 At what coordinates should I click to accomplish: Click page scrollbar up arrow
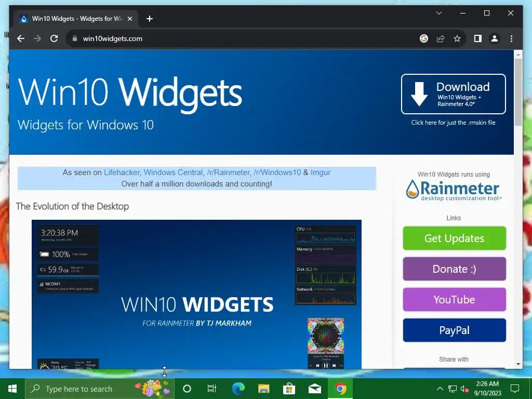[518, 54]
